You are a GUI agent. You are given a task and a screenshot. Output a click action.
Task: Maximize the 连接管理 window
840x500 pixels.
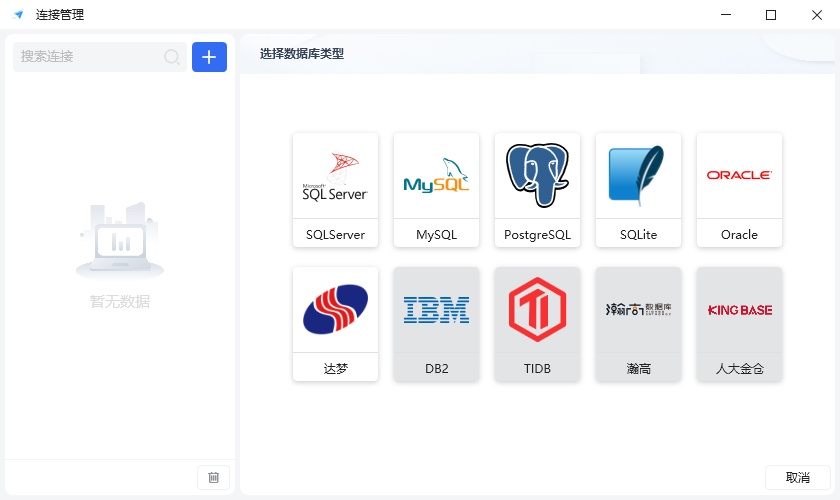tap(771, 14)
